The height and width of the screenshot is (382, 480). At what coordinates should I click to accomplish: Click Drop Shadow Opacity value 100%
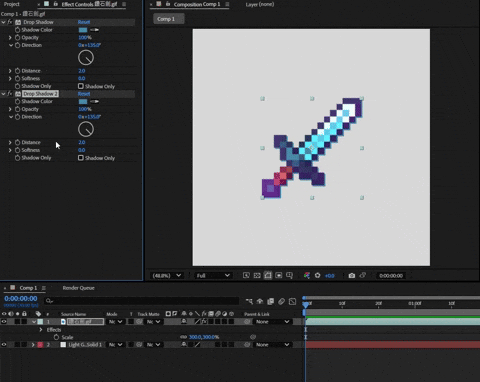pyautogui.click(x=85, y=37)
